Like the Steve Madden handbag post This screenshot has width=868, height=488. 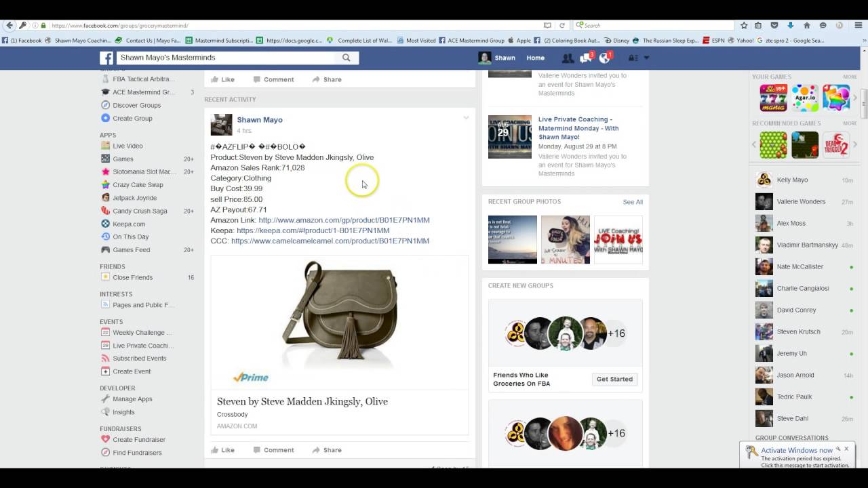point(222,450)
